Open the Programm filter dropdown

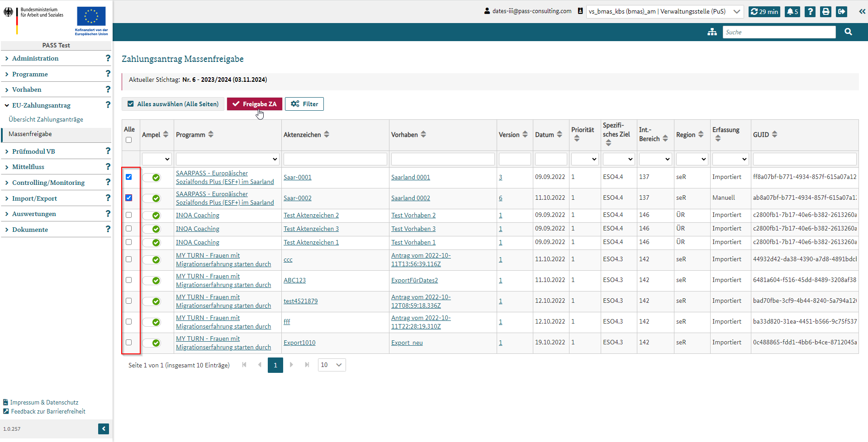(x=228, y=159)
